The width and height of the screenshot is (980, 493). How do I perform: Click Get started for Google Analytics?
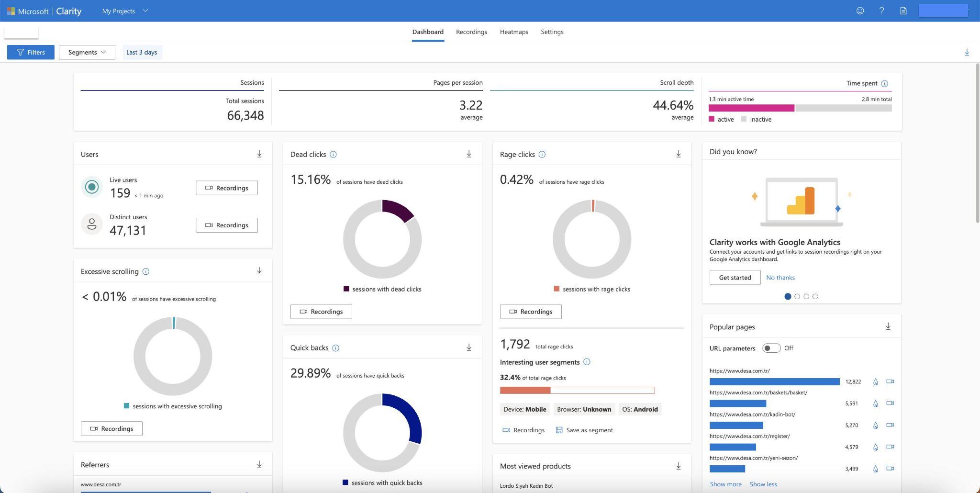(x=735, y=278)
